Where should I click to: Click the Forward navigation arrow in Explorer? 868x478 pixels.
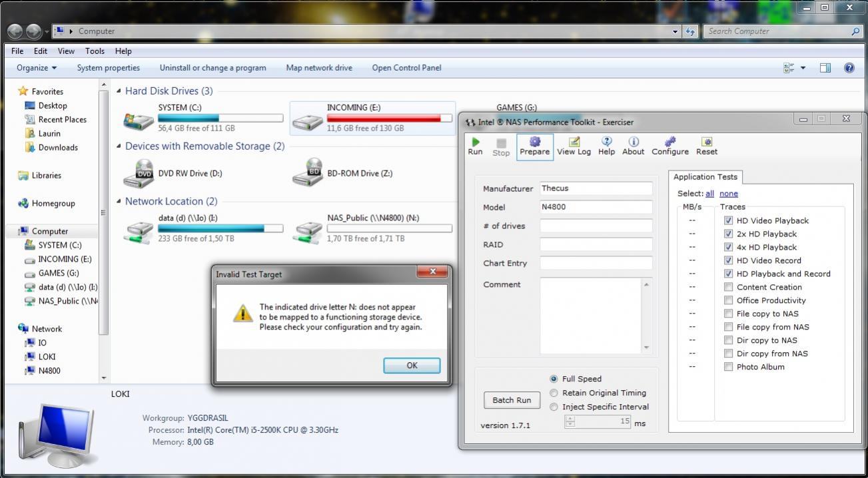click(x=33, y=31)
